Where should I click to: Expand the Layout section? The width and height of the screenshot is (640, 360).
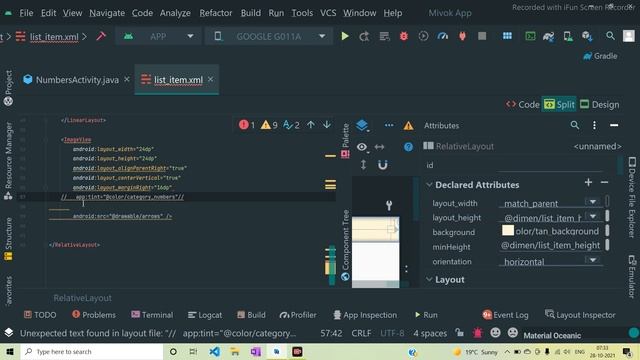[x=429, y=280]
